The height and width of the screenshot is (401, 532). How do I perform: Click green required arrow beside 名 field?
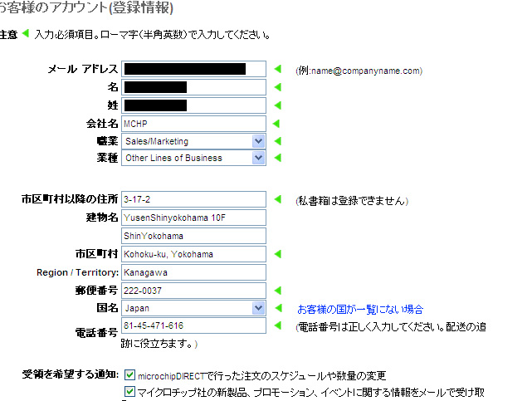[x=278, y=87]
